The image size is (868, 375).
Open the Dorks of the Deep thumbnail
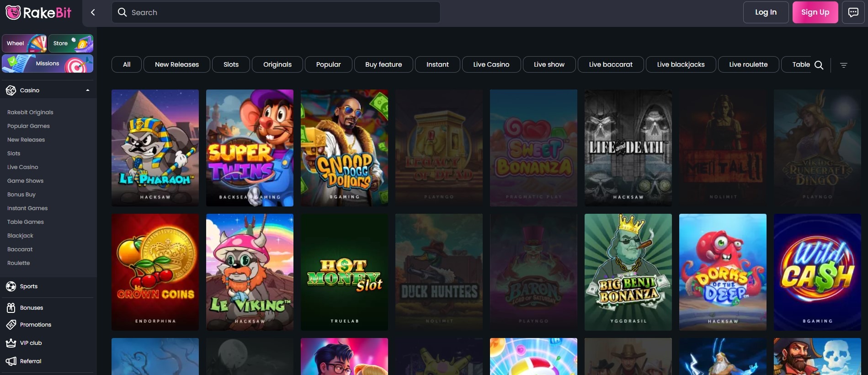(723, 272)
